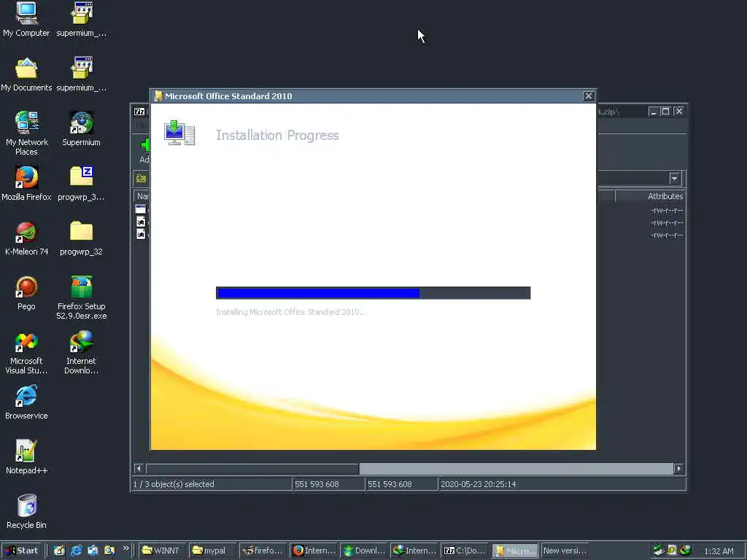Maximize the 7-Zip window
This screenshot has height=560, width=747.
click(665, 112)
